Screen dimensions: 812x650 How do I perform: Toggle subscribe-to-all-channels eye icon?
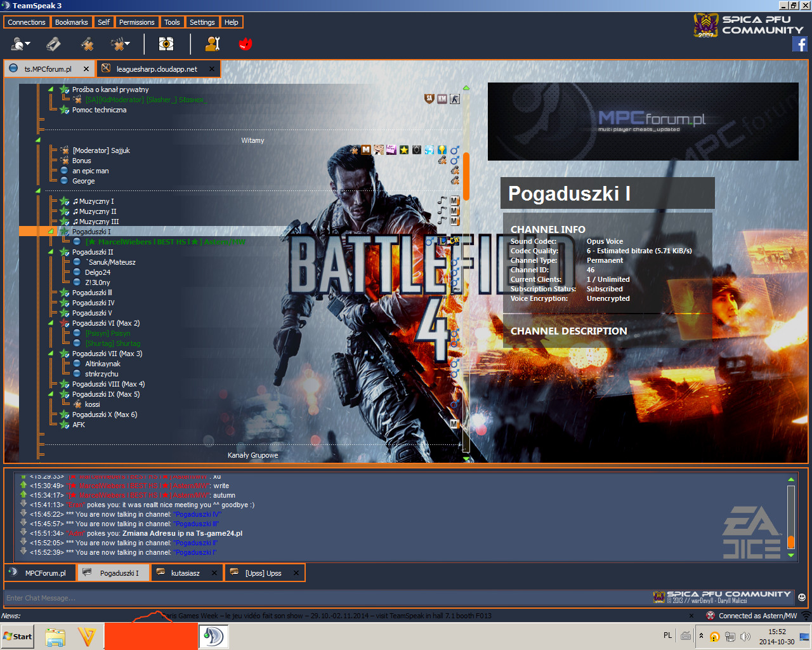[x=166, y=44]
